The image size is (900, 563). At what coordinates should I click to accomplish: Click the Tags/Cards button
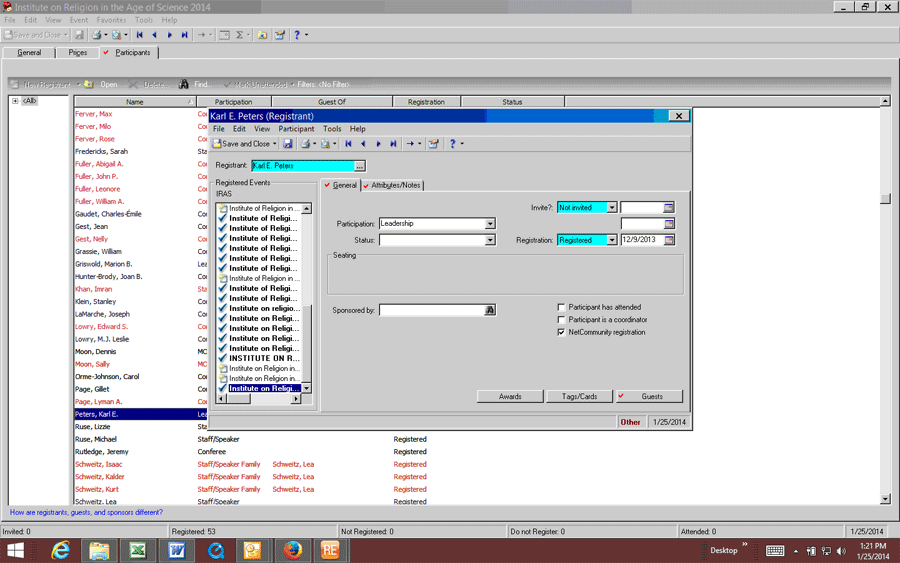point(579,397)
